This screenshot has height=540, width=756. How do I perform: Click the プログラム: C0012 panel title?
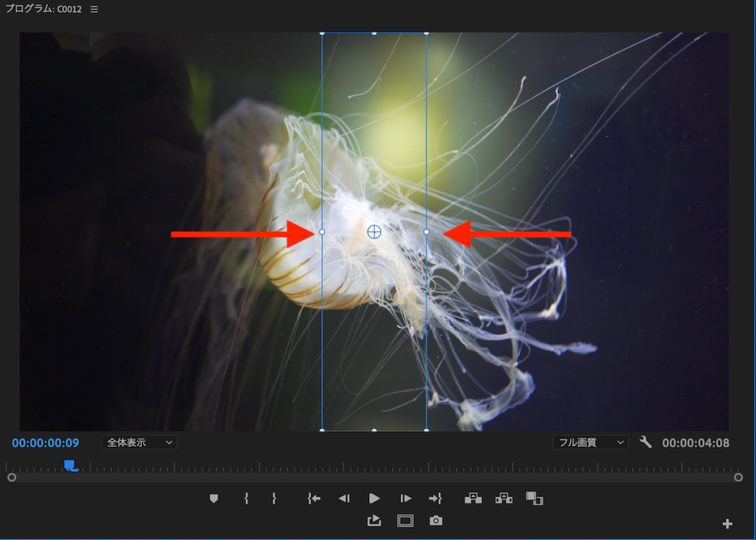pos(44,9)
